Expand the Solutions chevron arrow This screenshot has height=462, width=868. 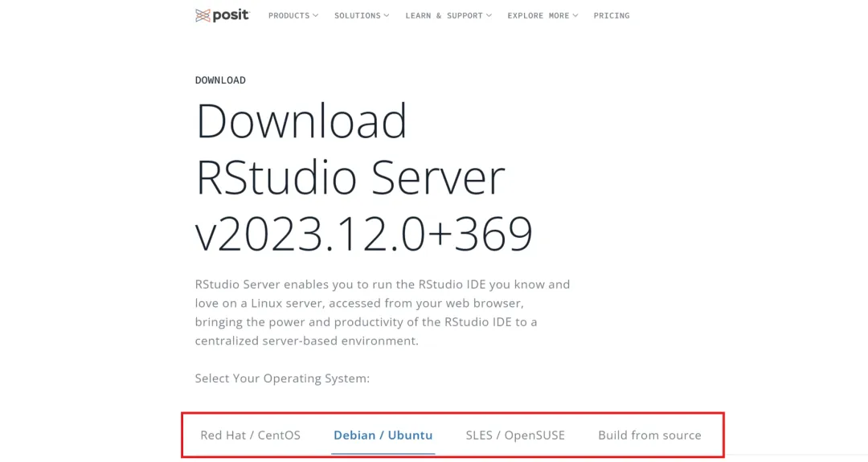click(387, 15)
